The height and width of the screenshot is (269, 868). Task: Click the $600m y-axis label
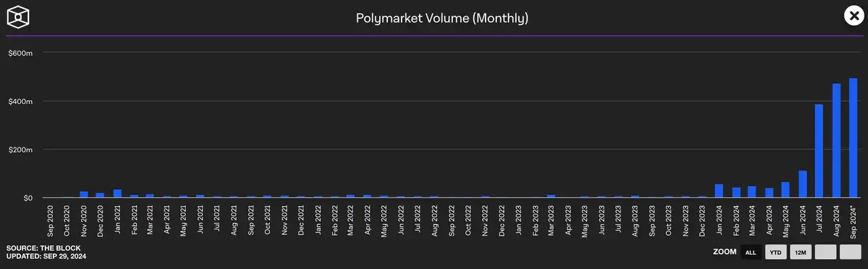19,53
